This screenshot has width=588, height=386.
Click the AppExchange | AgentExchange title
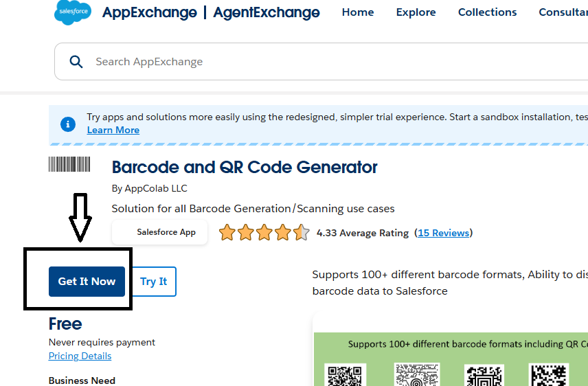click(x=211, y=13)
